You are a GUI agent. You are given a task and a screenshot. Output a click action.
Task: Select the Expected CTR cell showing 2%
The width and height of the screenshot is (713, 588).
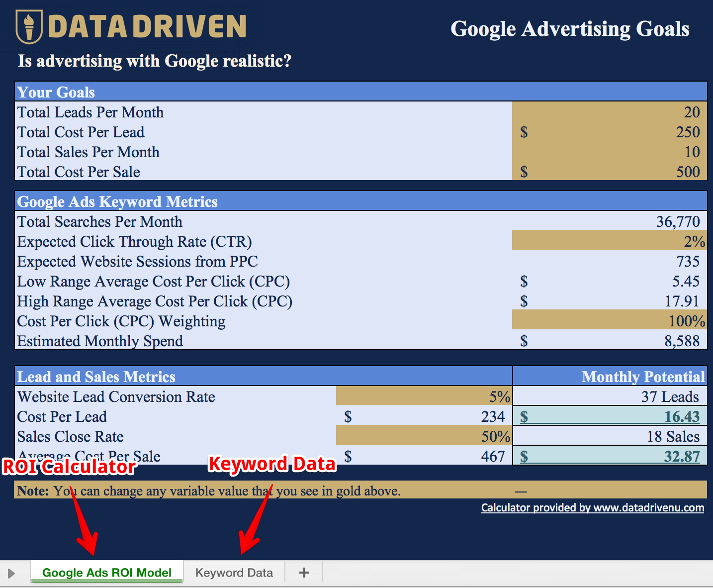tap(610, 240)
